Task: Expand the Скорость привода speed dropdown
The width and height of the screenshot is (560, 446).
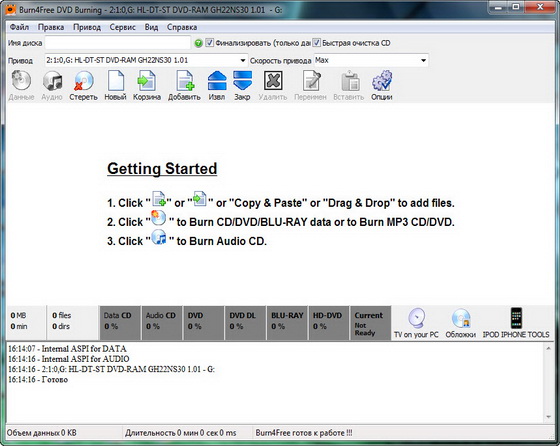Action: coord(423,60)
